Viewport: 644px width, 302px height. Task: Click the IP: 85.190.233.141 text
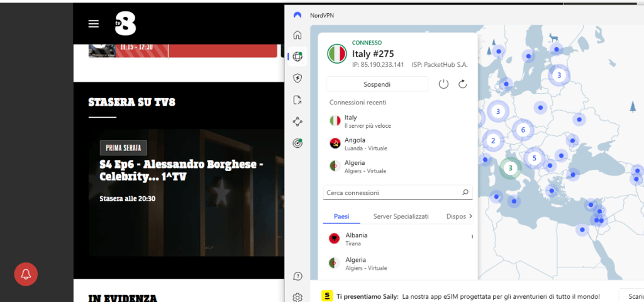[x=378, y=65]
